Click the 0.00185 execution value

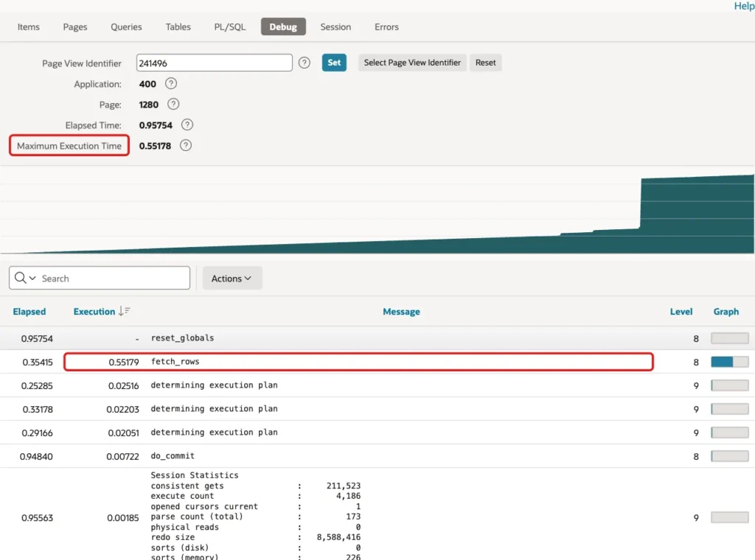pyautogui.click(x=123, y=518)
